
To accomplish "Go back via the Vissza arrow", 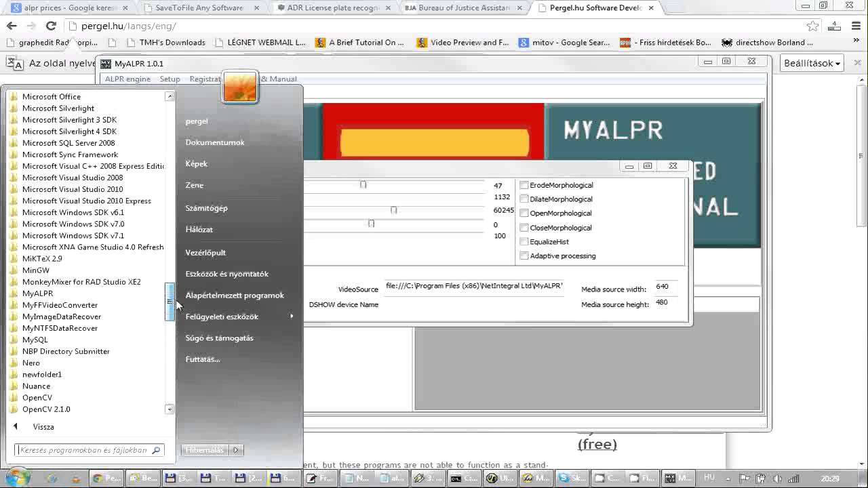I will [16, 427].
